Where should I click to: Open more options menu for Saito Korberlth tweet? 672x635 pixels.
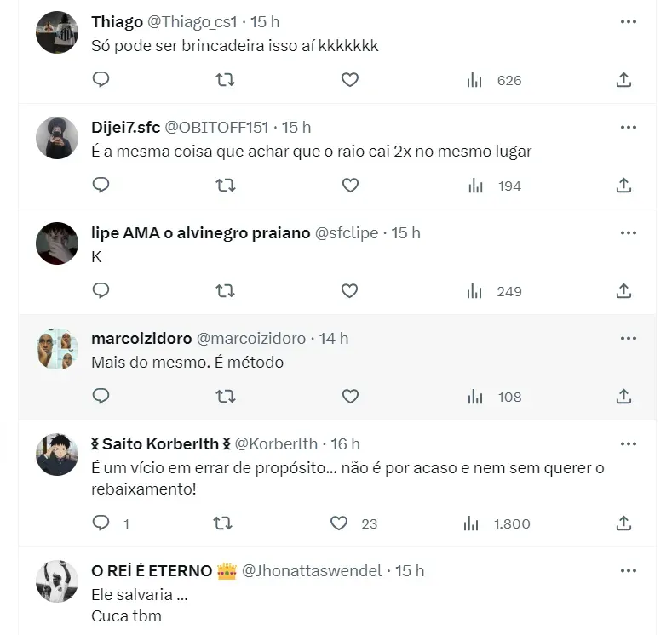tap(629, 443)
